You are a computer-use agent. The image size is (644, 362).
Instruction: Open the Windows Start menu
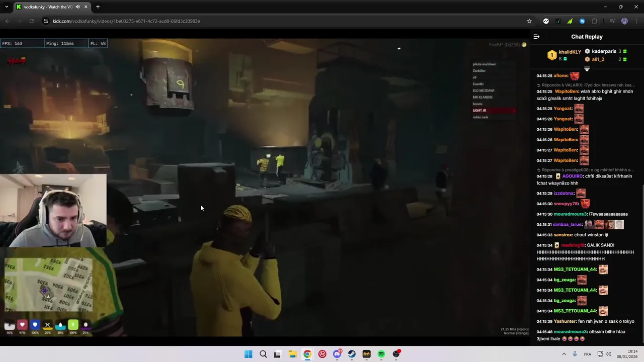tap(248, 354)
